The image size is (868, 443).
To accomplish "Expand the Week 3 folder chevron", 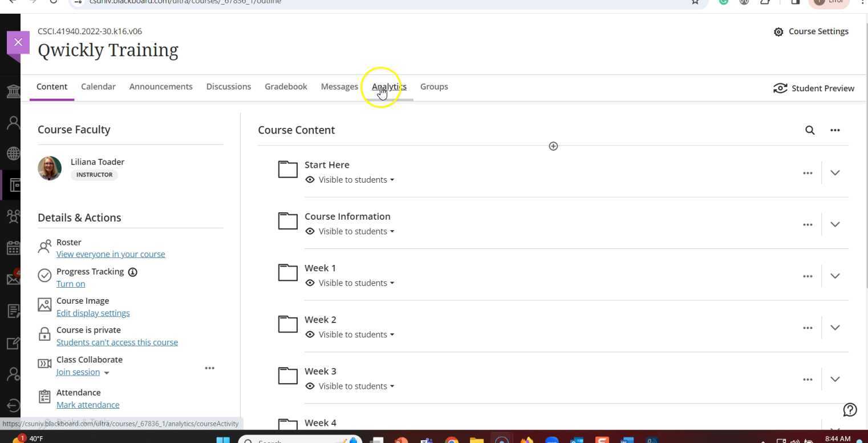I will click(835, 378).
